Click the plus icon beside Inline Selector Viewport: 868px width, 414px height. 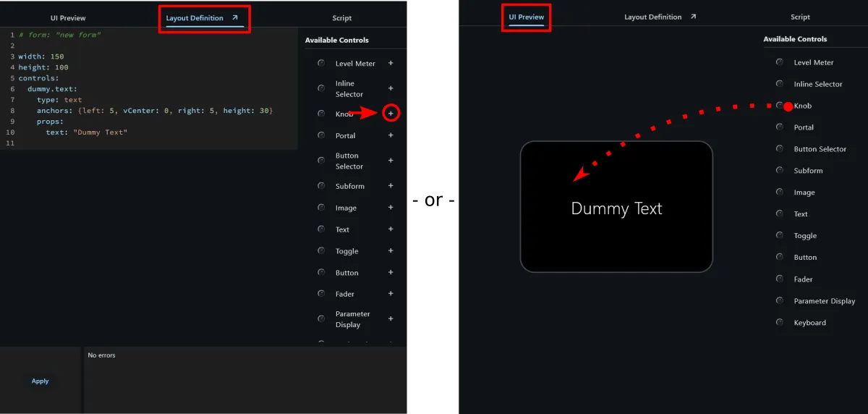(x=391, y=88)
